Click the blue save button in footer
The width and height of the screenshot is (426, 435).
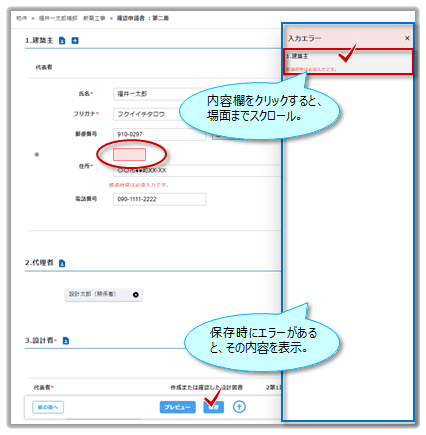(213, 407)
